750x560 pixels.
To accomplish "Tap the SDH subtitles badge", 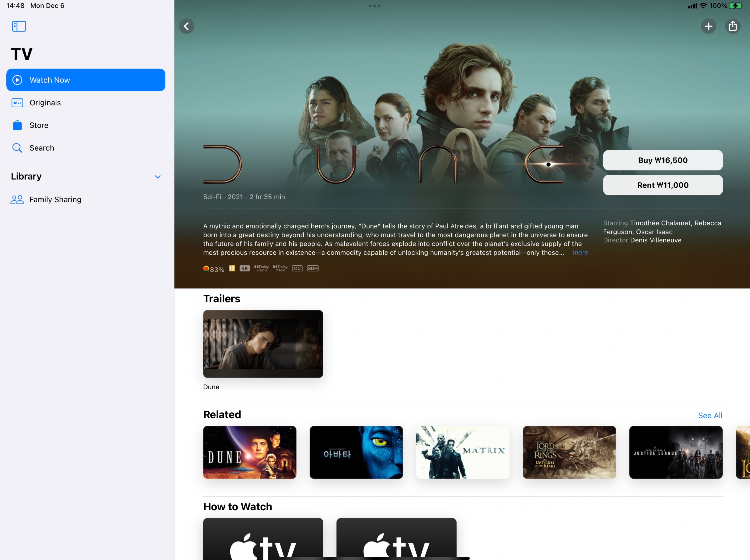I will pyautogui.click(x=313, y=268).
